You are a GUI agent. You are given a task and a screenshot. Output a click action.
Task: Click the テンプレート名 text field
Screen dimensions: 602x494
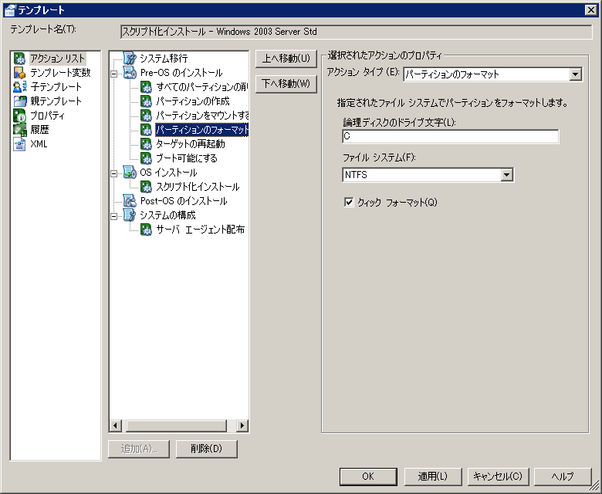(356, 32)
